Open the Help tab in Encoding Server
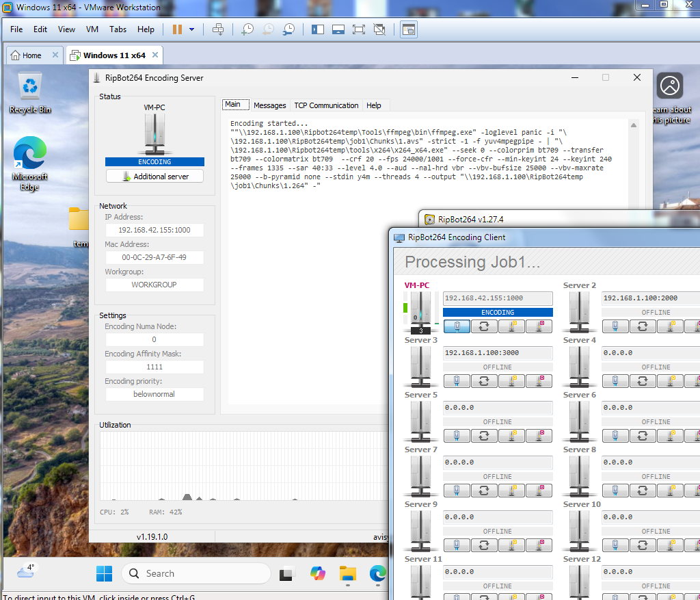The width and height of the screenshot is (700, 600). pyautogui.click(x=374, y=105)
